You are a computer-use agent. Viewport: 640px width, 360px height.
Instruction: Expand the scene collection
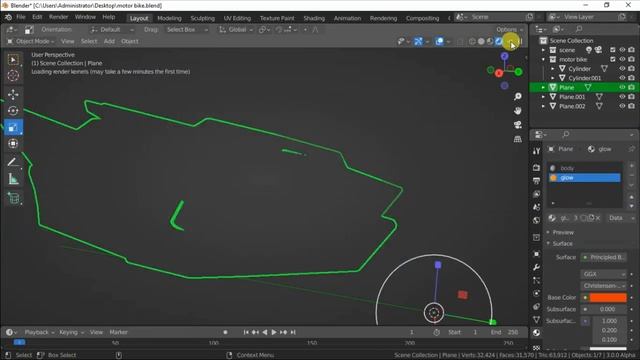point(543,50)
